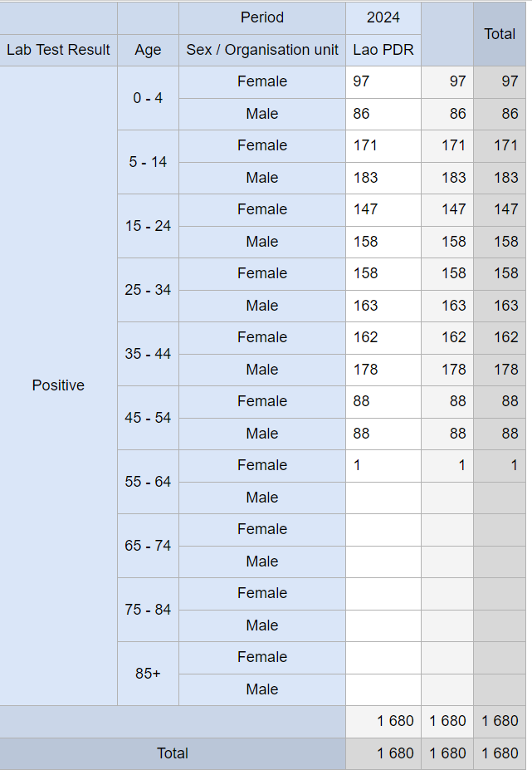The image size is (532, 770).
Task: Click the 0 - 4 age group cell
Action: 148,98
